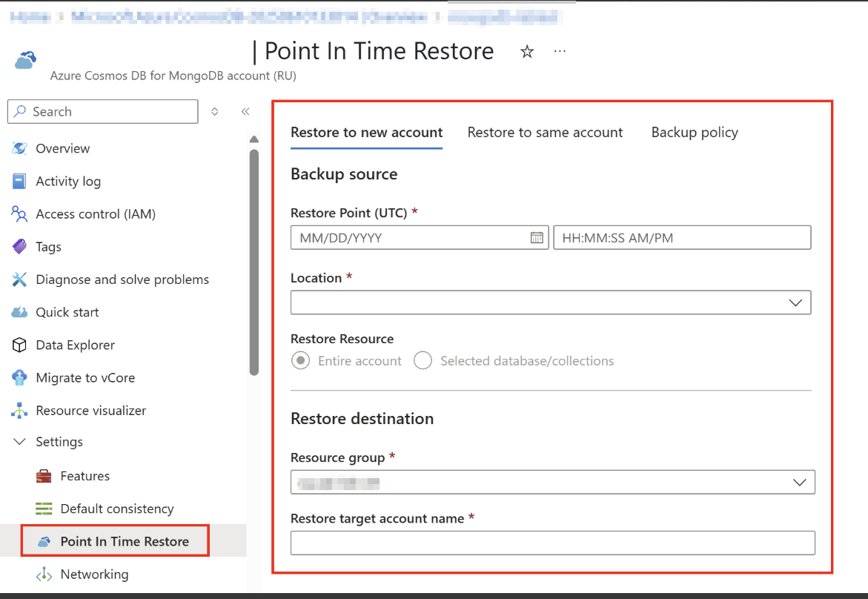This screenshot has width=868, height=599.
Task: Click the Networking icon
Action: [x=44, y=575]
